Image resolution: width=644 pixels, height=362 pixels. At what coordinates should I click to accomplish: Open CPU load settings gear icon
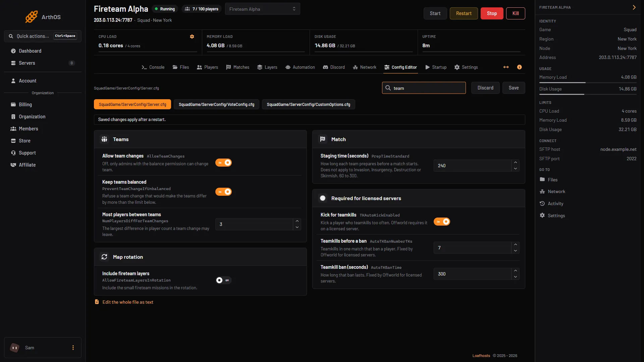click(192, 37)
